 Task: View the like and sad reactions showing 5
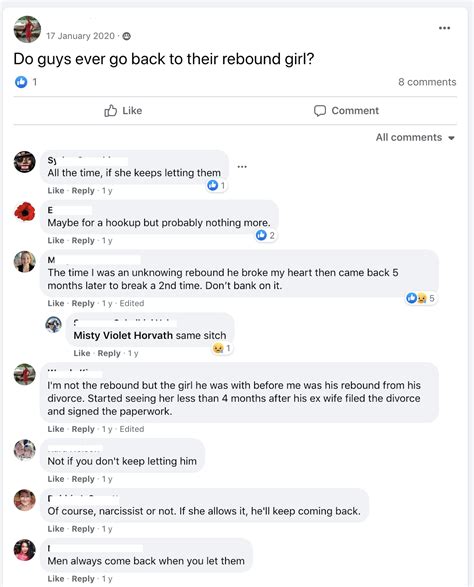[420, 298]
